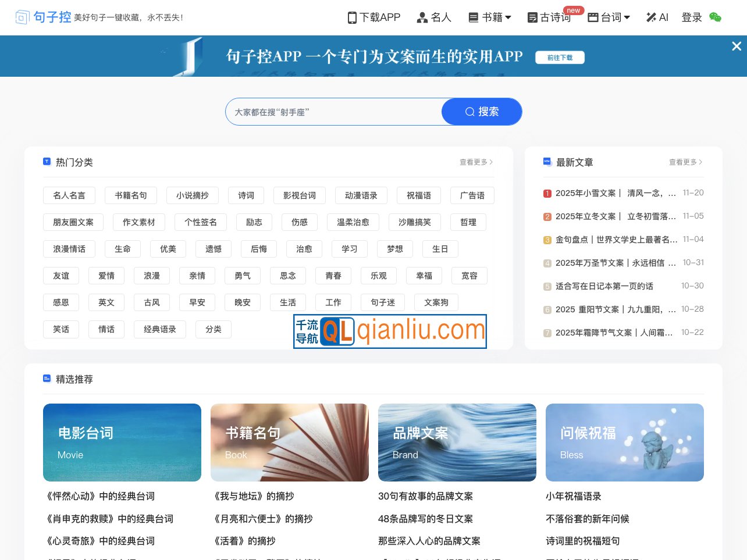Click the magnifier icon inside 搜索 button
747x560 pixels.
(469, 112)
